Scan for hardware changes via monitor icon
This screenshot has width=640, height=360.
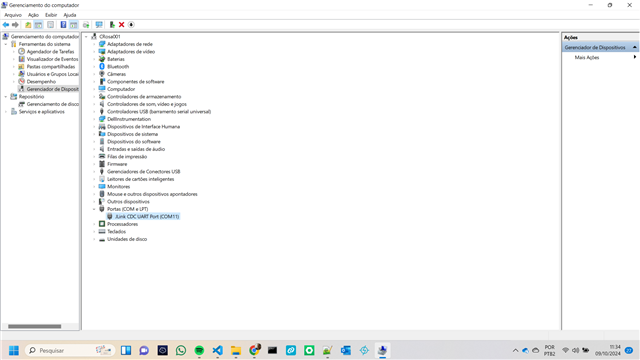tap(99, 25)
